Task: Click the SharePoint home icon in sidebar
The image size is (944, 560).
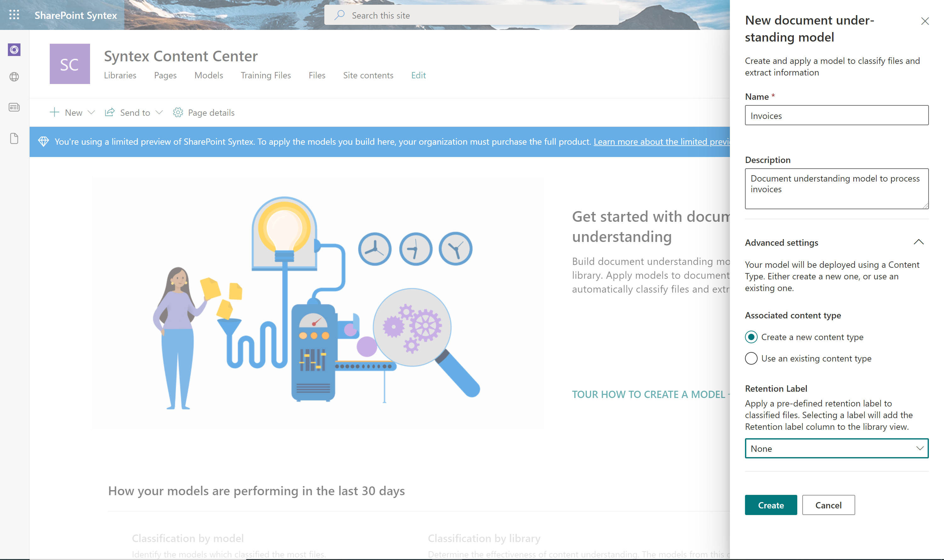Action: coord(14,50)
